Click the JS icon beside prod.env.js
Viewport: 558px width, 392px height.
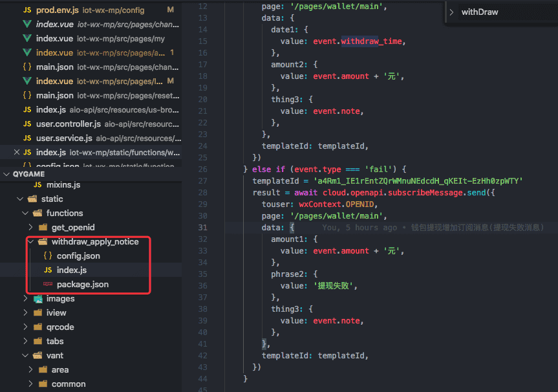coord(27,10)
